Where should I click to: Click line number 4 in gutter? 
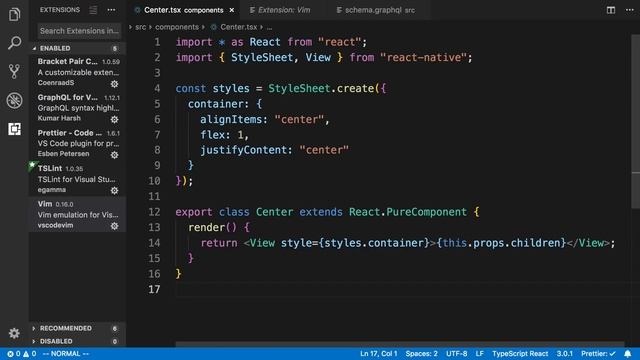(157, 88)
